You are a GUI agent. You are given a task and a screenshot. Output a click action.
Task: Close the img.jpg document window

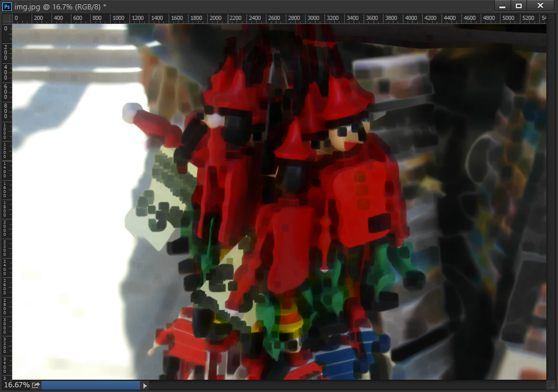[540, 6]
